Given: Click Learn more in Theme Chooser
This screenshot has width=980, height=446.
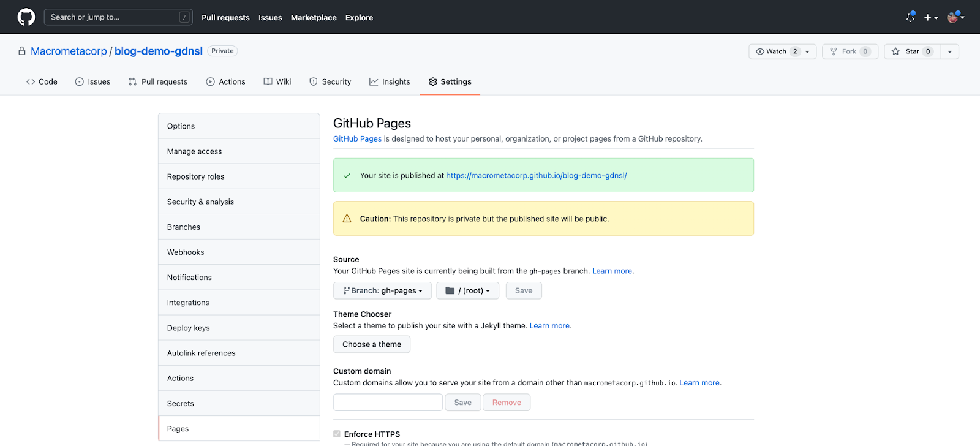Looking at the screenshot, I should point(549,325).
